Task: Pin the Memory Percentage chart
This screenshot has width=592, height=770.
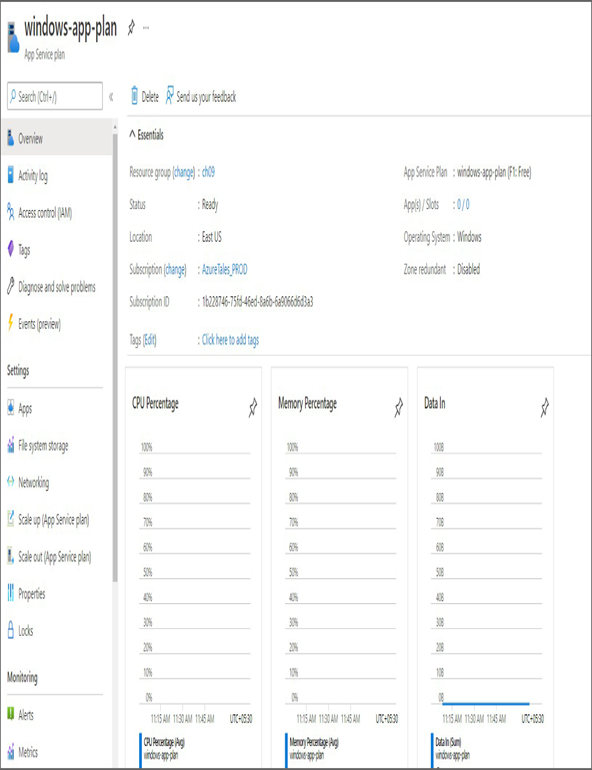Action: [399, 407]
